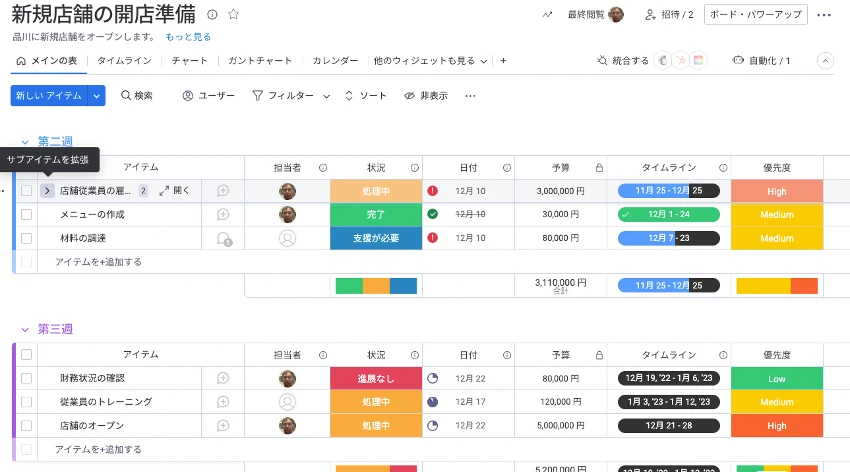This screenshot has height=472, width=850.
Task: Open toolbar more options ellipsis
Action: coord(470,96)
